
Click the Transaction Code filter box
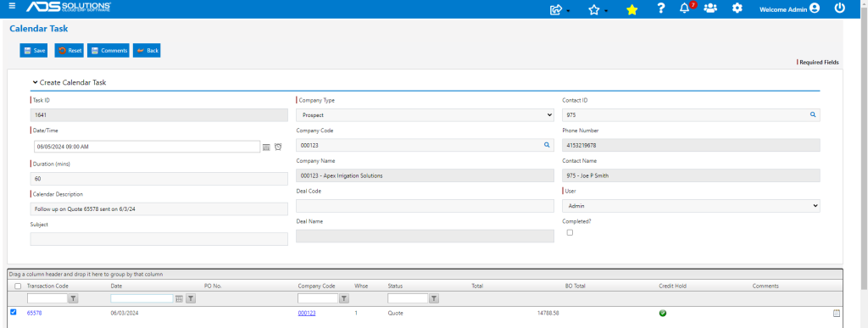tap(47, 298)
